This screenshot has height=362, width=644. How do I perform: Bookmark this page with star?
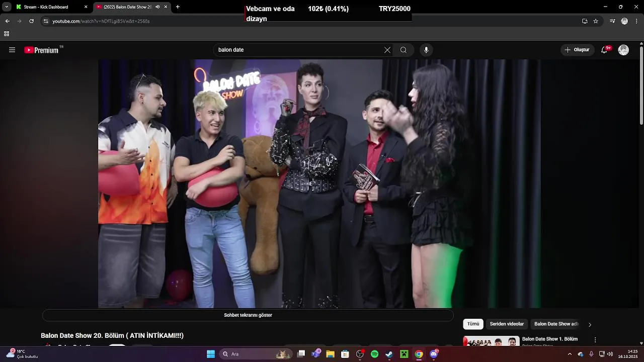coord(596,21)
